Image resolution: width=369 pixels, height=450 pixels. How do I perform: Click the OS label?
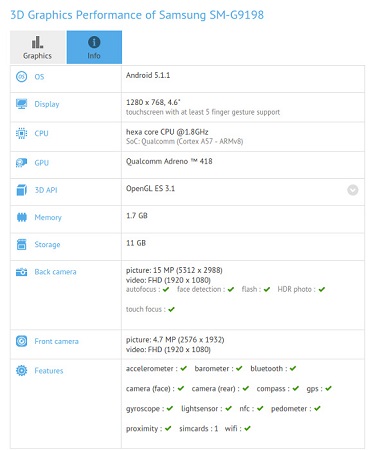pos(39,77)
